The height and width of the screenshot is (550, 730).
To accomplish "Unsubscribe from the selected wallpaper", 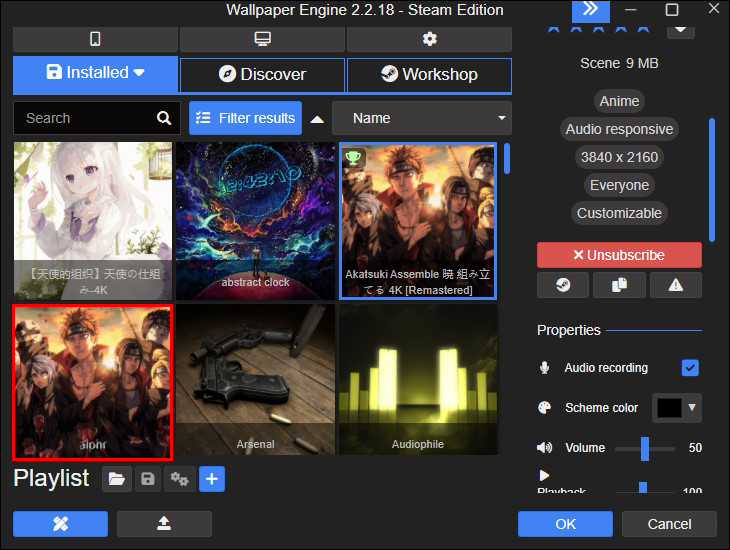I will [619, 255].
